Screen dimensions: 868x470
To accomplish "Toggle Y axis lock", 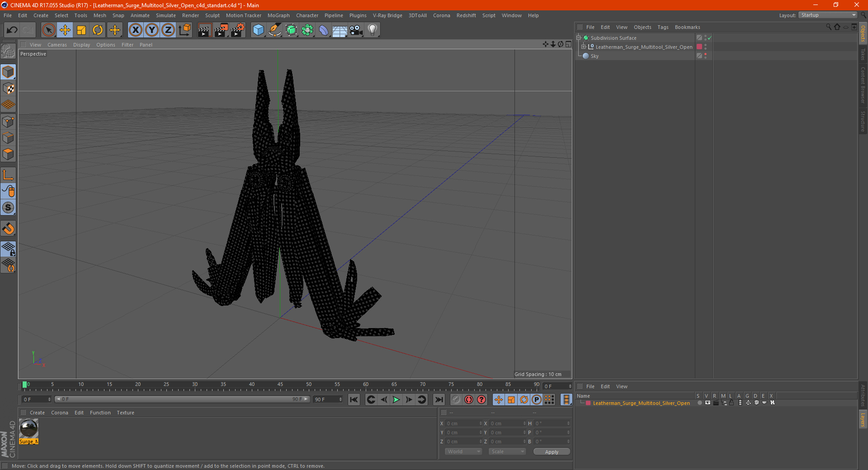I will tap(152, 30).
